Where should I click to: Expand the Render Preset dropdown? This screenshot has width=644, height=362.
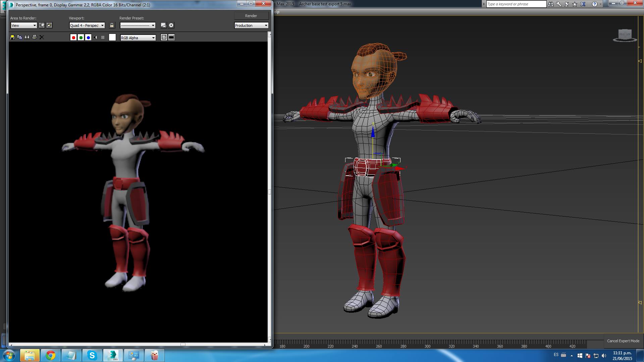click(138, 25)
